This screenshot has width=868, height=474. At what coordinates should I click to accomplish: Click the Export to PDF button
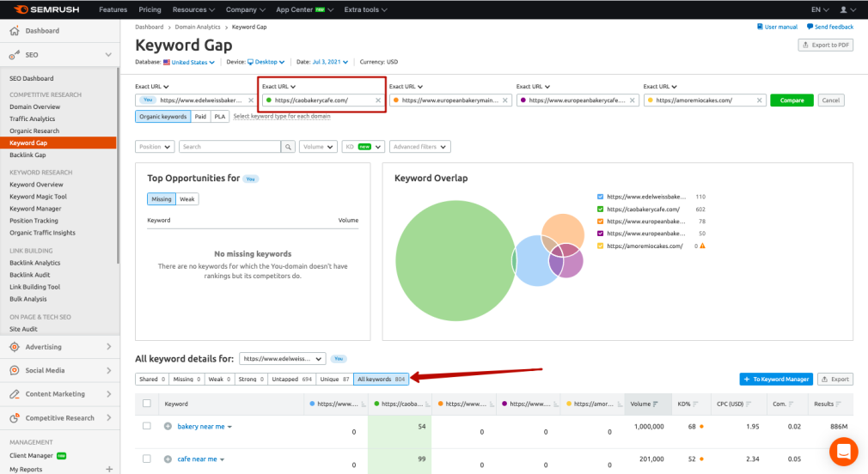825,45
